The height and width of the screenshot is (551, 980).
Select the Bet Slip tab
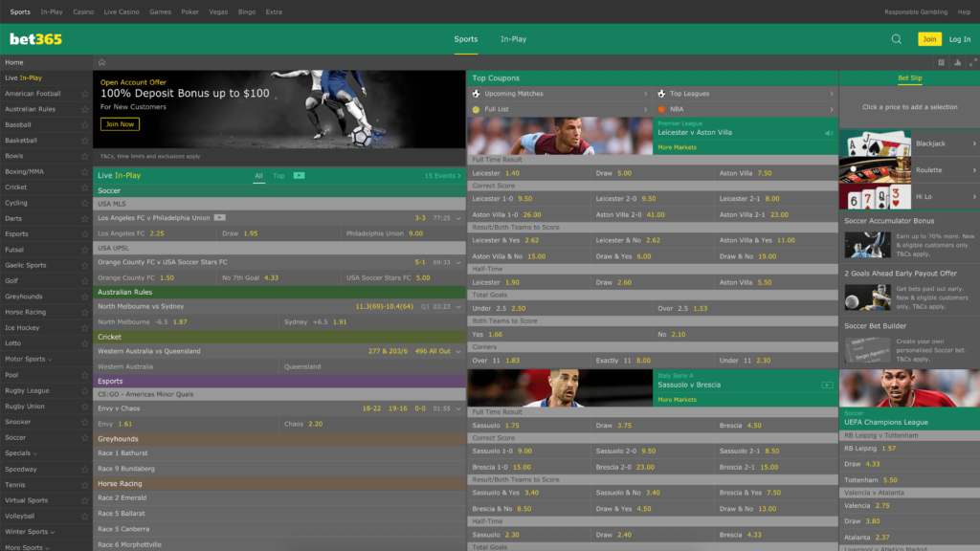click(909, 78)
